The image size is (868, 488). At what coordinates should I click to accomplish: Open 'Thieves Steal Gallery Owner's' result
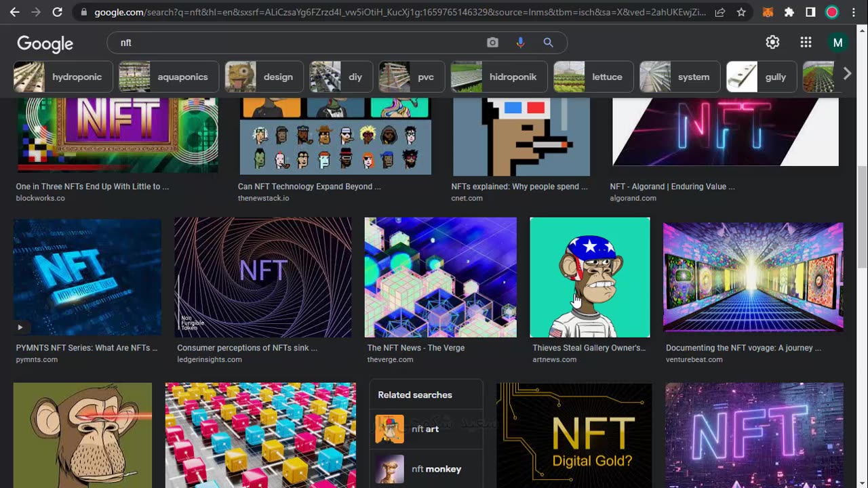click(x=589, y=348)
